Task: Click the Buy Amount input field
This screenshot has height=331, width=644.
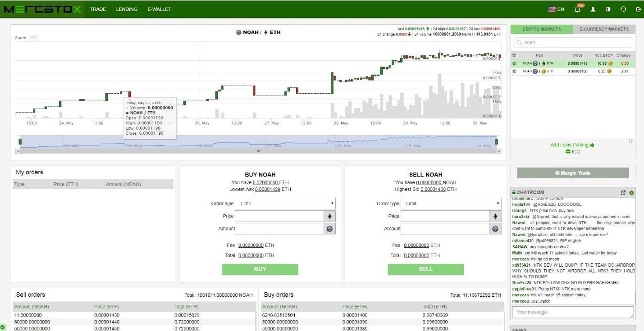Action: click(x=279, y=229)
